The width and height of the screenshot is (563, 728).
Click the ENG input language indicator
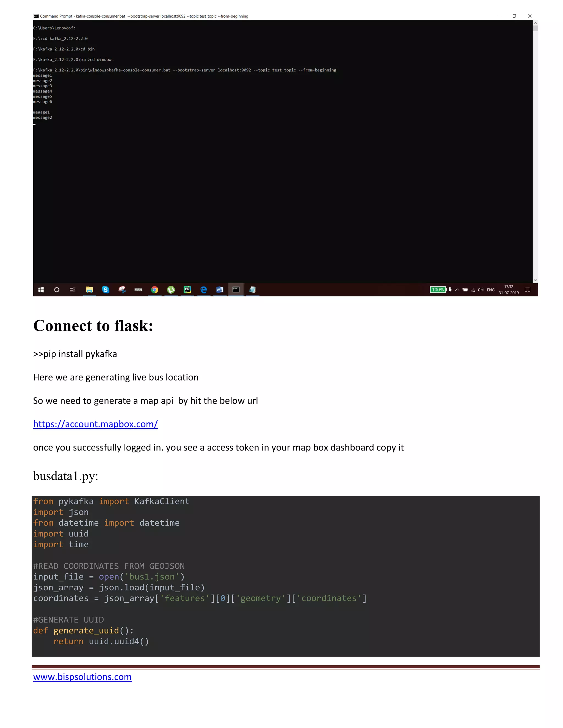point(491,290)
